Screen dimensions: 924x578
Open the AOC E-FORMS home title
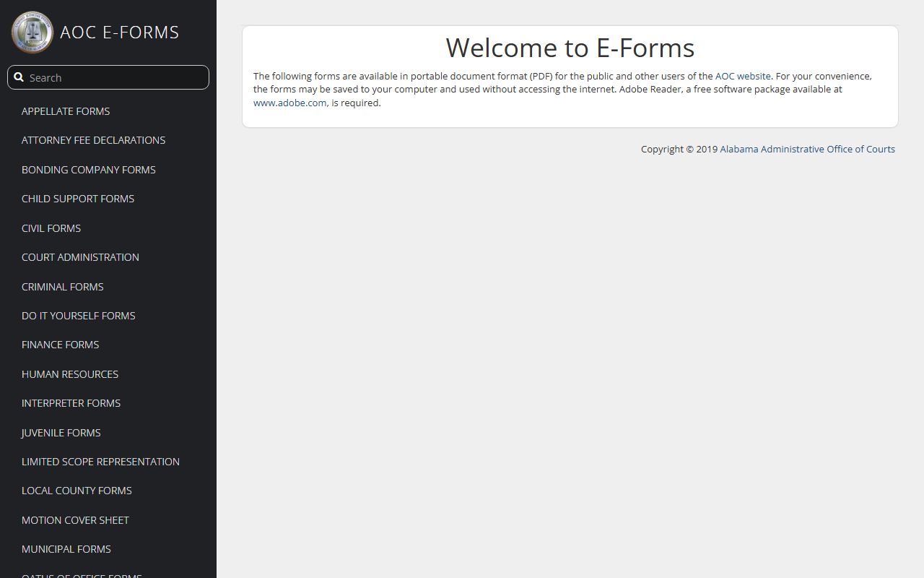click(120, 32)
